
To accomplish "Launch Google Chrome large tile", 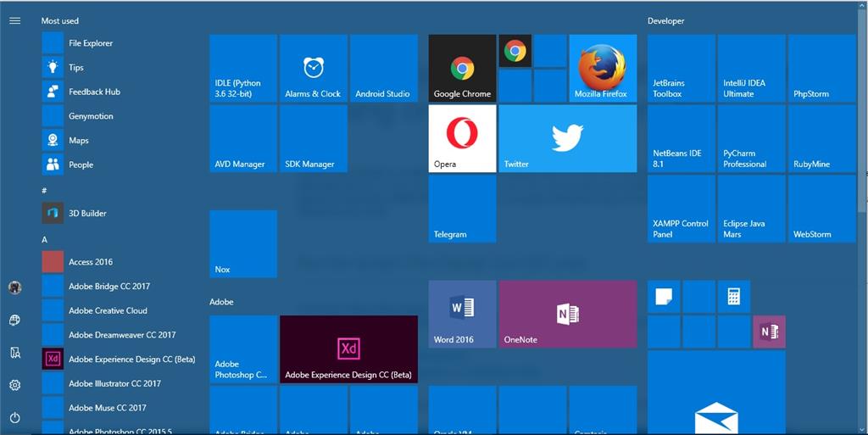I will click(x=462, y=69).
